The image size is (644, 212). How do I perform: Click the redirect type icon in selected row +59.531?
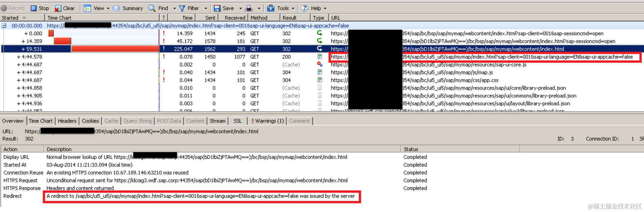[x=320, y=49]
